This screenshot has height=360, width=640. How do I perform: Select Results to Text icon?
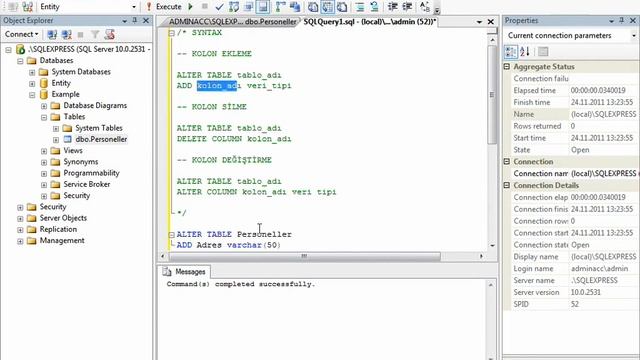click(313, 7)
